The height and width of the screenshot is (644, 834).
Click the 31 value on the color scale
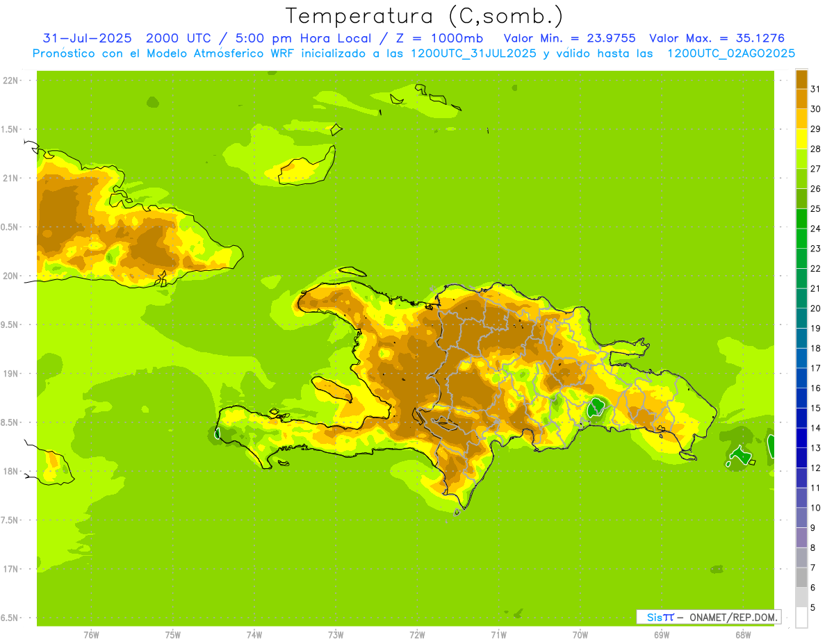tap(815, 89)
